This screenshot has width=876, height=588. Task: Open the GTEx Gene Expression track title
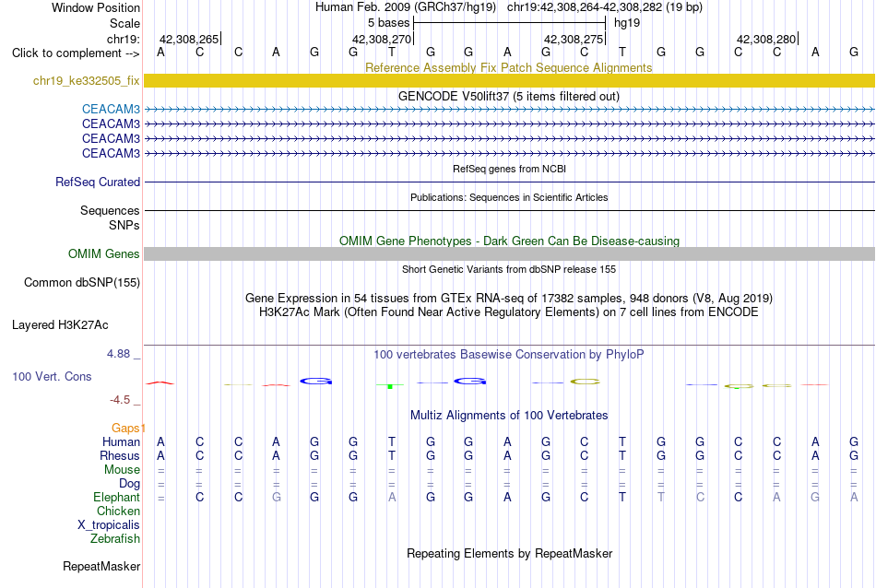pos(508,299)
